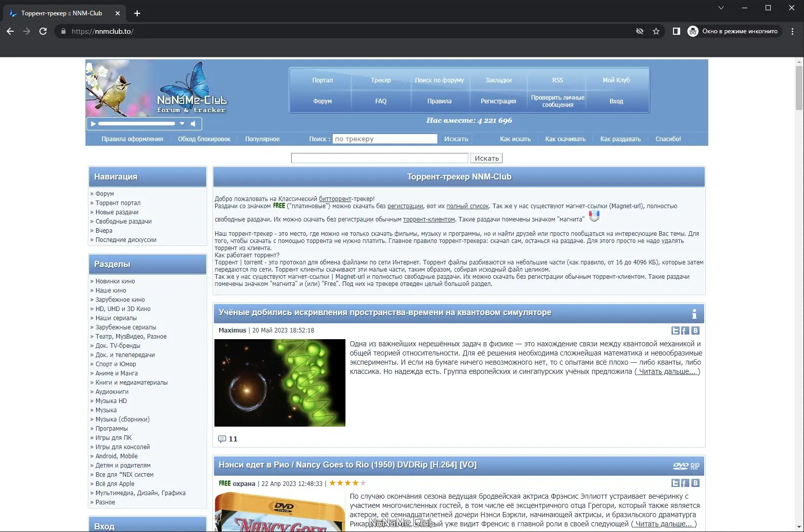Click the site security lock icon

pos(63,31)
